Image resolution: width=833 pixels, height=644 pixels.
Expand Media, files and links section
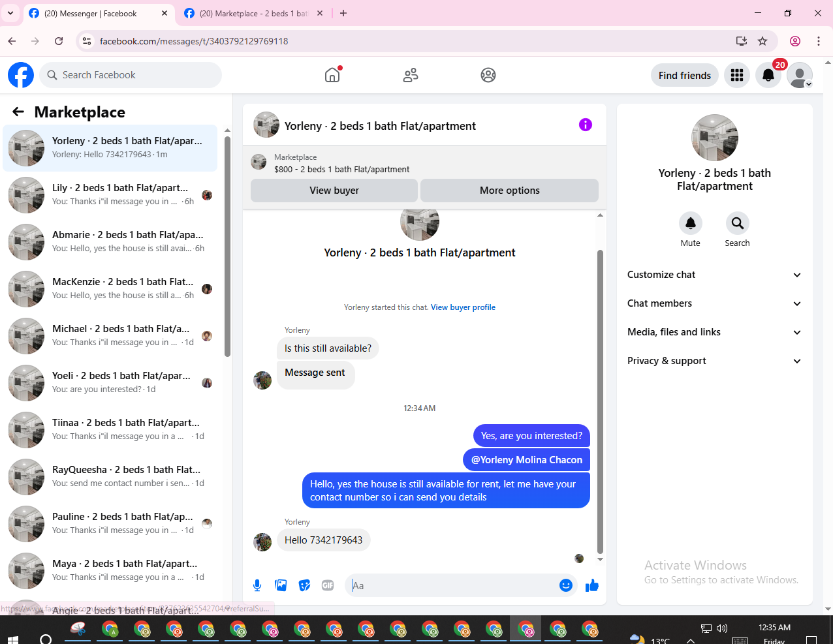(x=715, y=332)
